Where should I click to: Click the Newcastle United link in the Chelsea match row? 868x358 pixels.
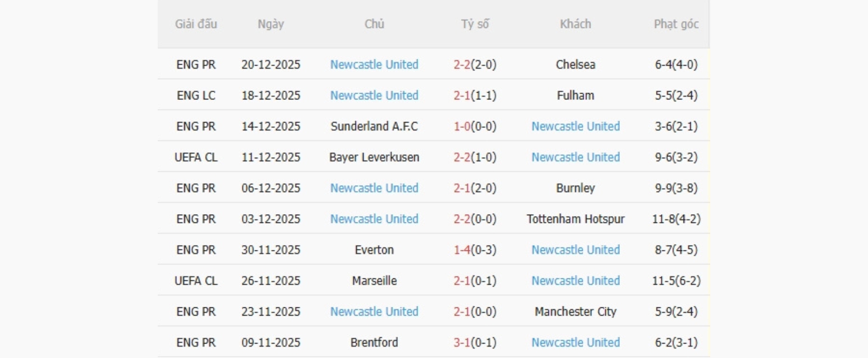[374, 65]
